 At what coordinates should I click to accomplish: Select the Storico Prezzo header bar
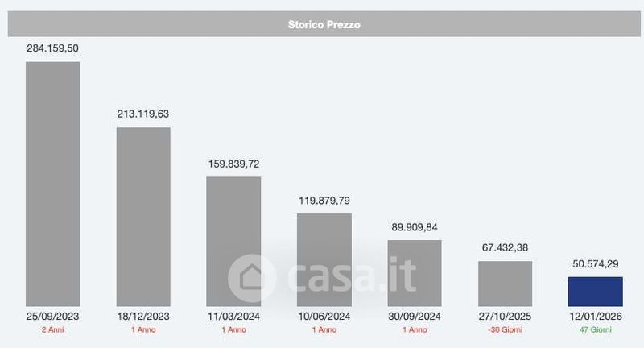point(324,25)
